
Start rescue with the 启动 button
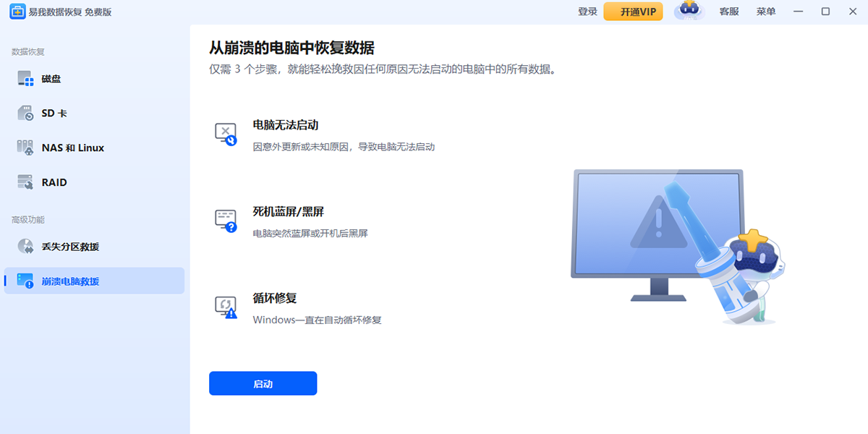click(263, 383)
